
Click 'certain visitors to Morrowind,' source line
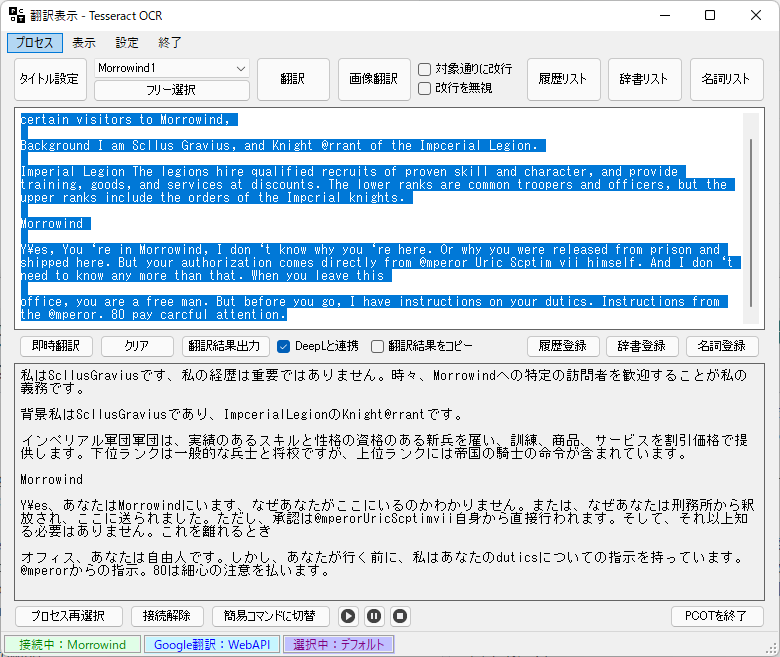point(125,120)
